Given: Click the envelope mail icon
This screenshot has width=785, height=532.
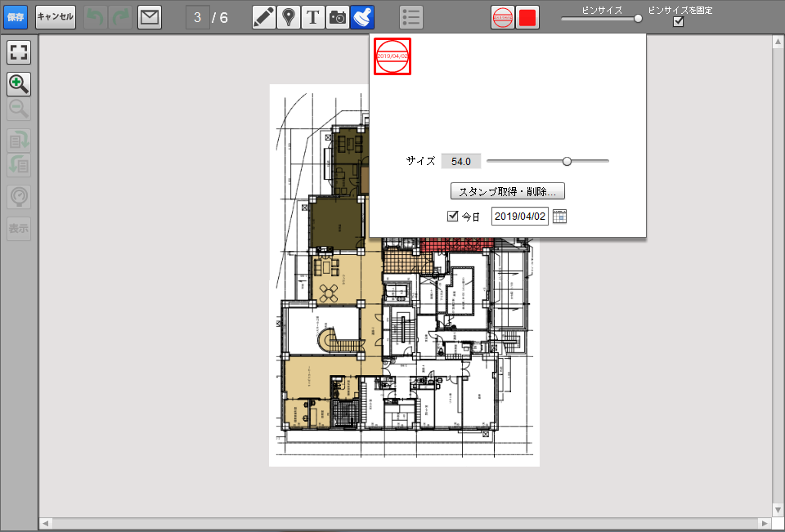Looking at the screenshot, I should click(x=149, y=17).
